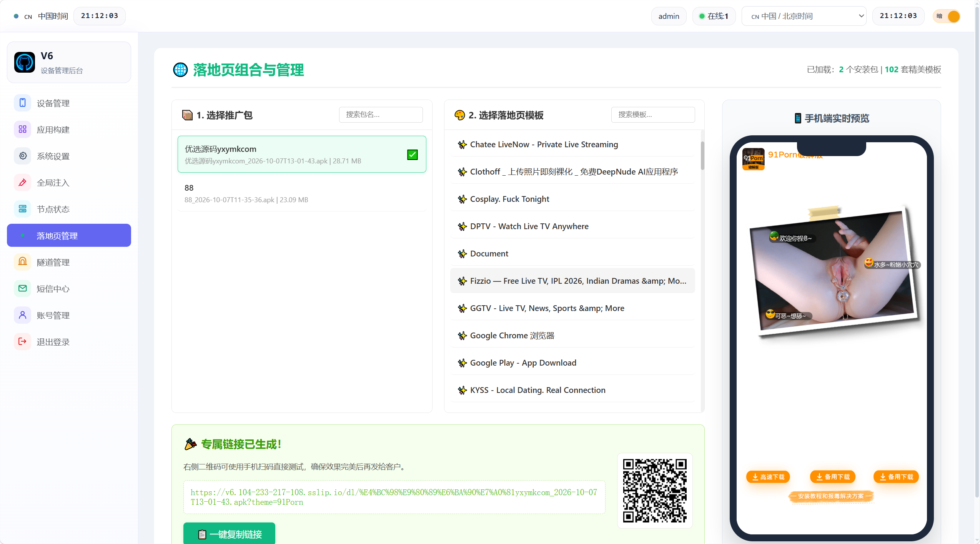This screenshot has width=980, height=544.
Task: Click the 短信中心 envelope icon
Action: pos(23,288)
